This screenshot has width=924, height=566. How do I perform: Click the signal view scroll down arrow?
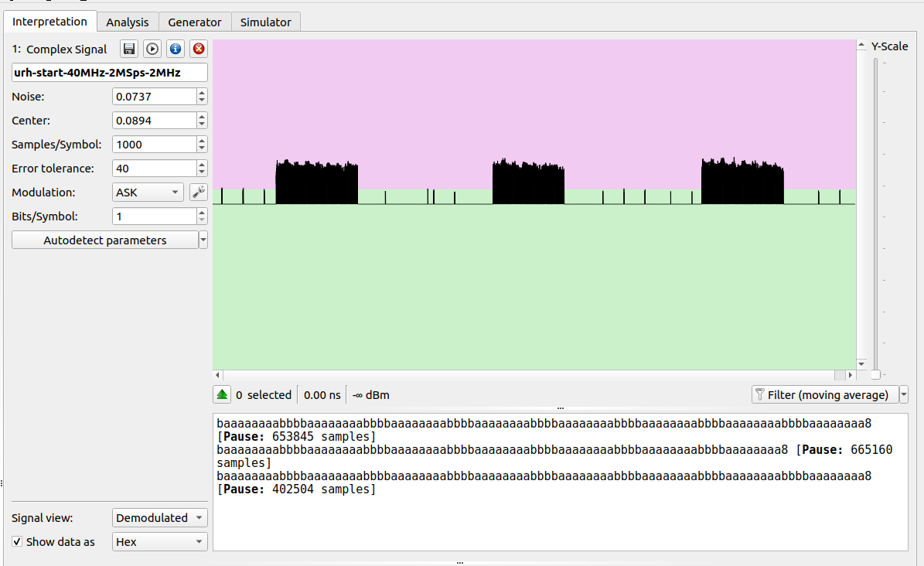861,363
